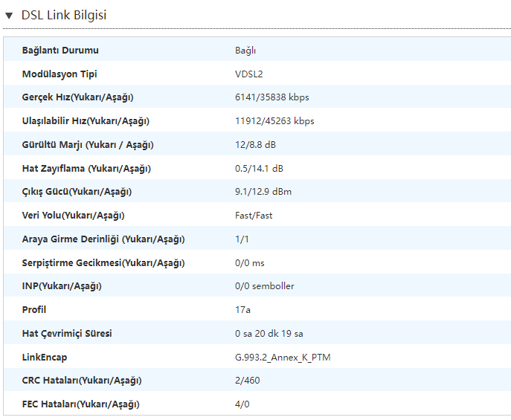
Task: Select the 'Gerçek Hız(Yukarı/Aşağı)' label
Action: pyautogui.click(x=77, y=97)
